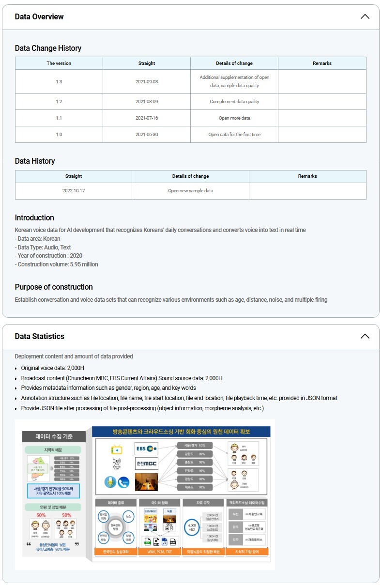Click the 'Purpose of construction' heading
The width and height of the screenshot is (382, 588).
[54, 287]
